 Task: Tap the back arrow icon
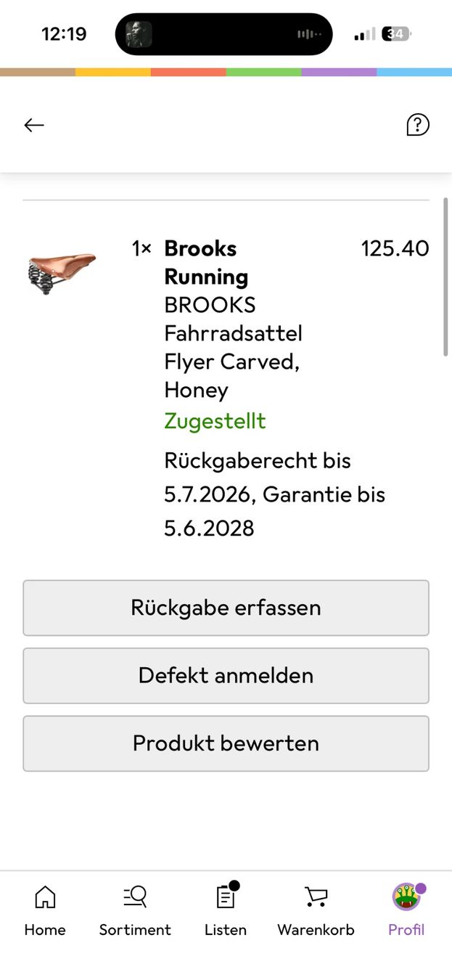34,125
